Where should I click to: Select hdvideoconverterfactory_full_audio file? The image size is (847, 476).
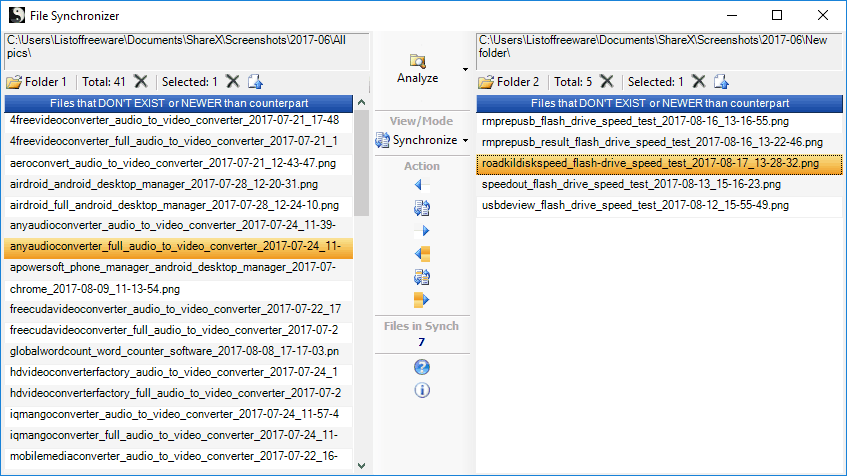click(178, 394)
